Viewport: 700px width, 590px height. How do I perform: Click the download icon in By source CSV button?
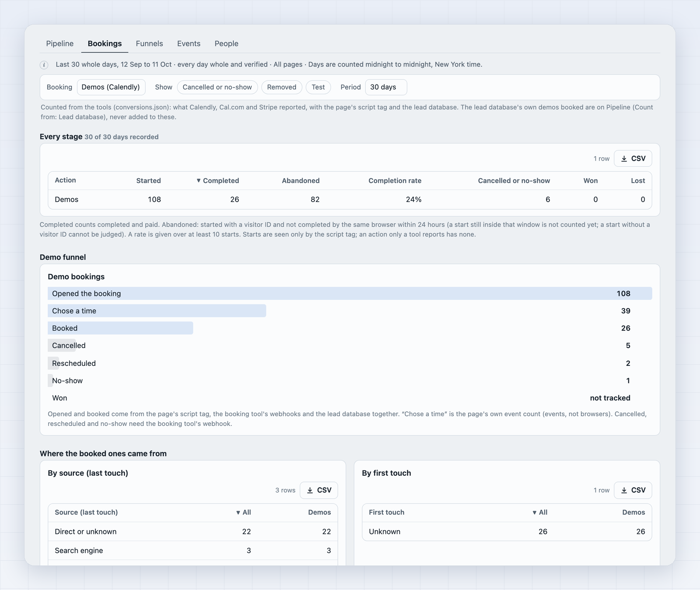tap(310, 490)
